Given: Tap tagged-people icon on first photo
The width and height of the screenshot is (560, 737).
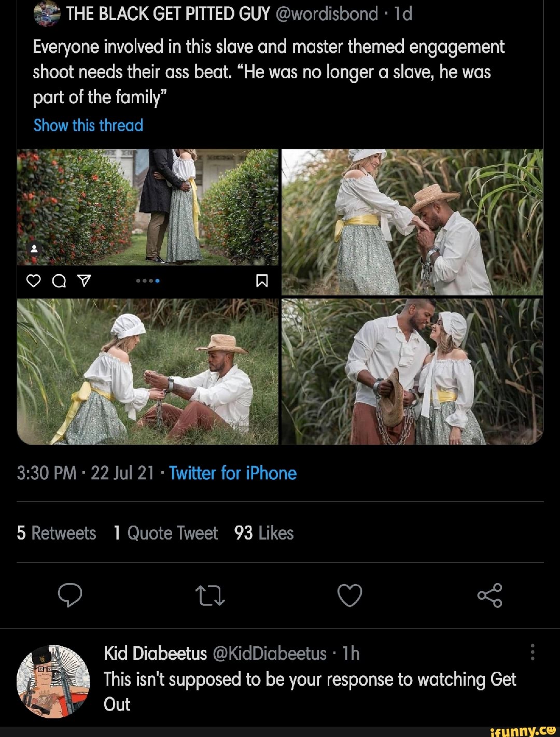Looking at the screenshot, I should [x=34, y=249].
